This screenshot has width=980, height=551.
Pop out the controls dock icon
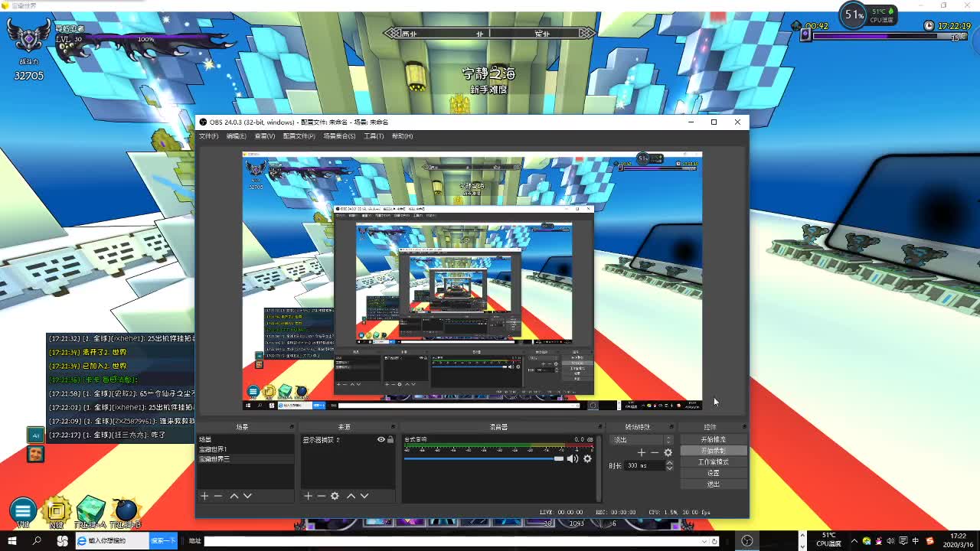744,427
